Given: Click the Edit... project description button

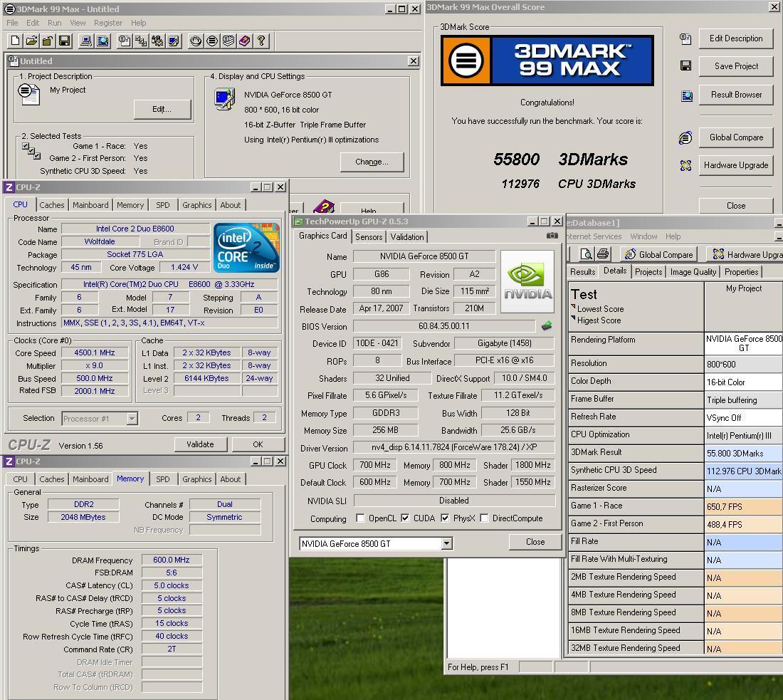Looking at the screenshot, I should tap(162, 109).
